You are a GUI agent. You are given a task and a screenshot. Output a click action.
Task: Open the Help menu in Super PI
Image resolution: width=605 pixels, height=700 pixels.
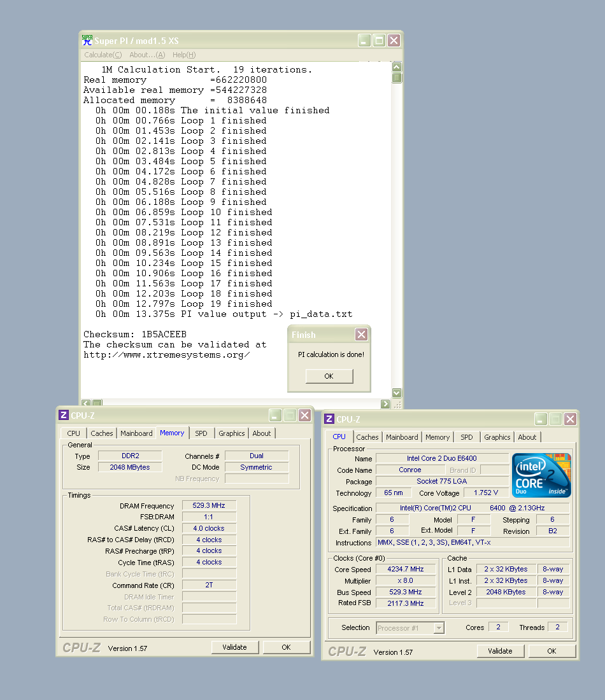pos(184,55)
